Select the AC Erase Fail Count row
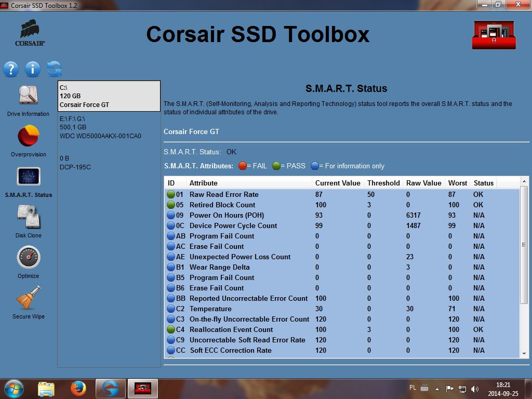 pos(342,246)
